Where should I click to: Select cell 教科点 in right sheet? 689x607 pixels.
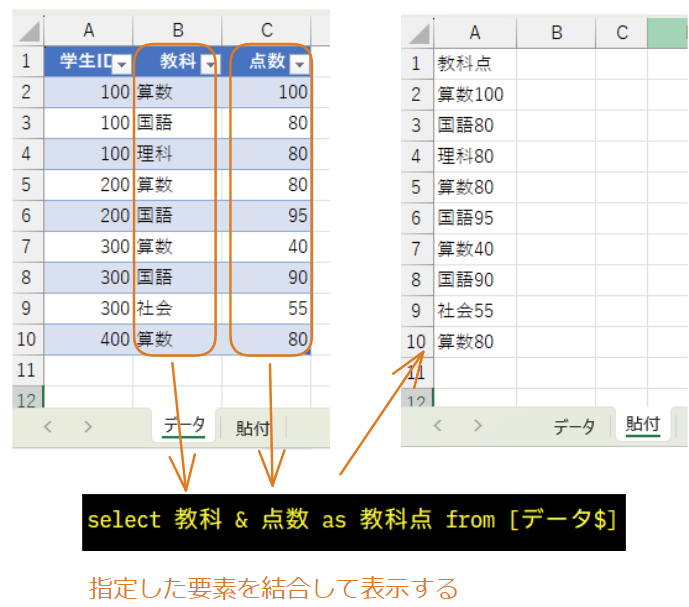(x=475, y=64)
